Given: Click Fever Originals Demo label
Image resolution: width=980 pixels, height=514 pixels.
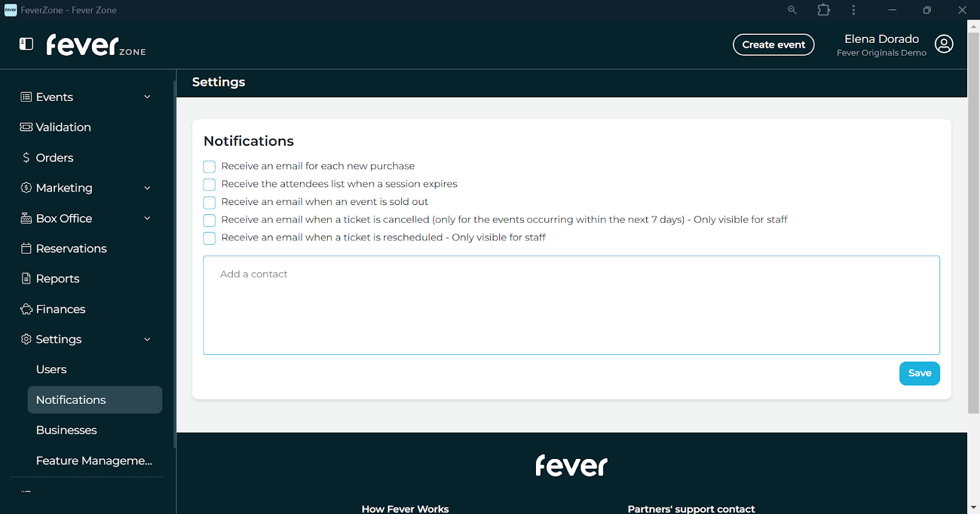Looking at the screenshot, I should click(881, 53).
